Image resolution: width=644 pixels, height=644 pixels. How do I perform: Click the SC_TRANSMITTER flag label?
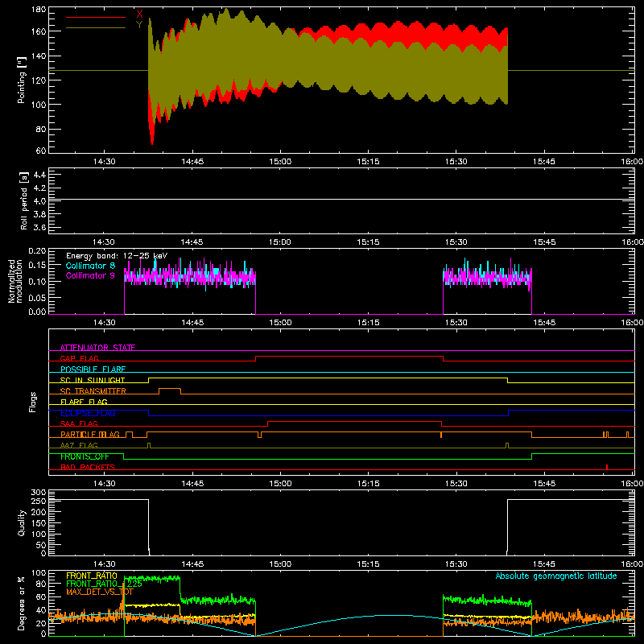coord(93,391)
